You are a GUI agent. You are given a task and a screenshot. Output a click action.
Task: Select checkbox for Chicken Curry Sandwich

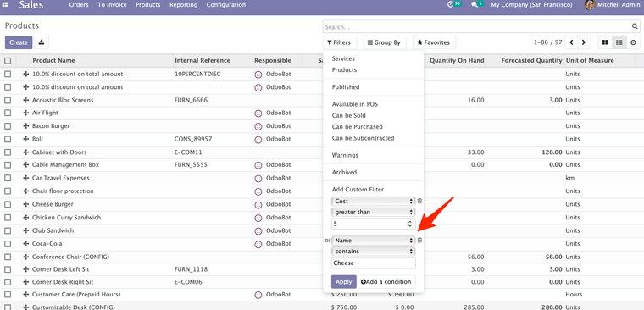click(8, 217)
